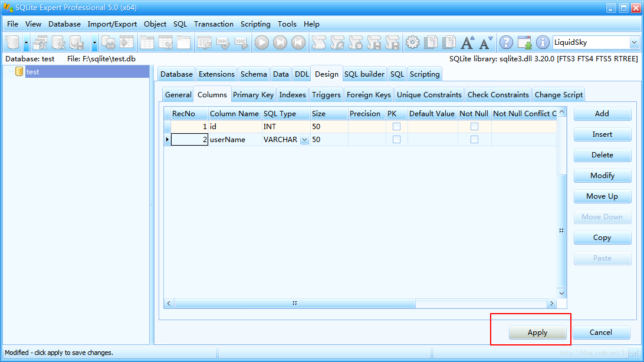Click the vertical scrollbar up arrow
Viewport: 644px width, 362px height.
(x=562, y=112)
